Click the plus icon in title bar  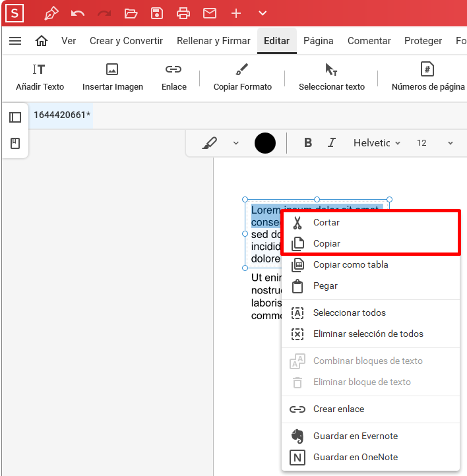pos(236,13)
